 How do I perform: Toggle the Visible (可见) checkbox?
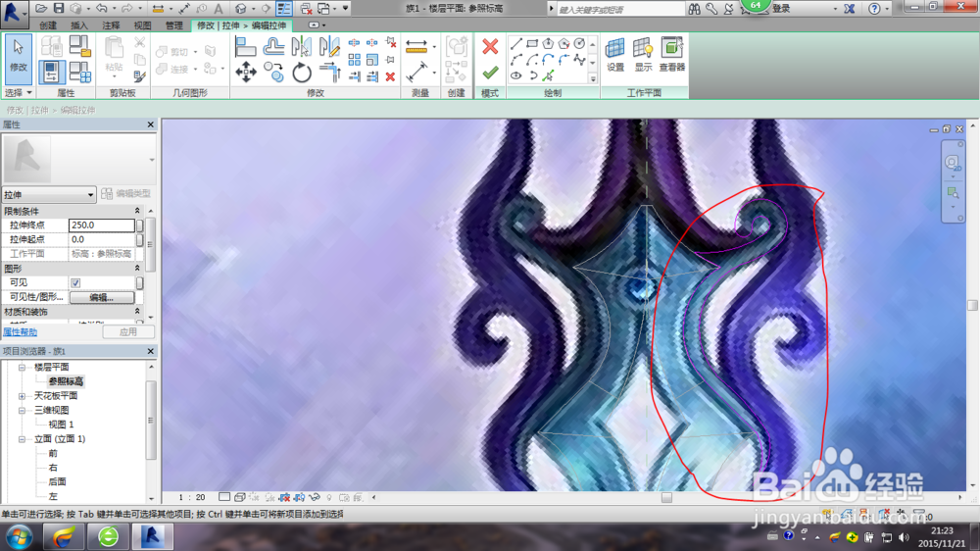[75, 282]
